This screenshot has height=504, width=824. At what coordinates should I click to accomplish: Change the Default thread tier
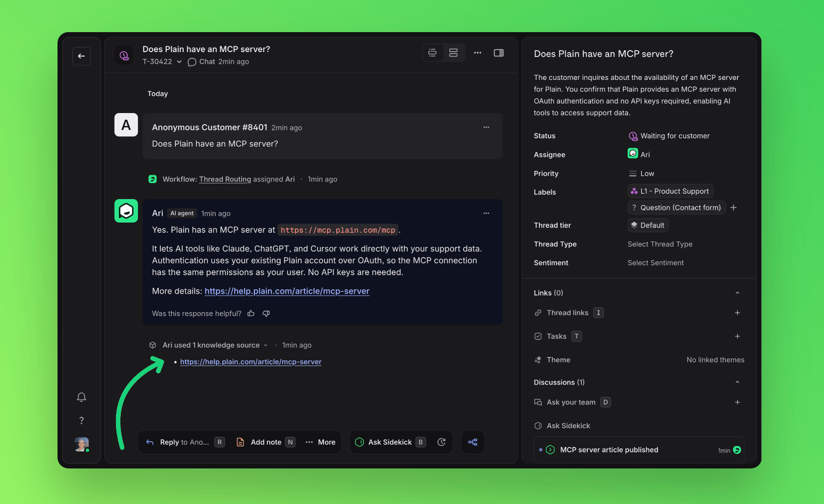click(x=648, y=225)
